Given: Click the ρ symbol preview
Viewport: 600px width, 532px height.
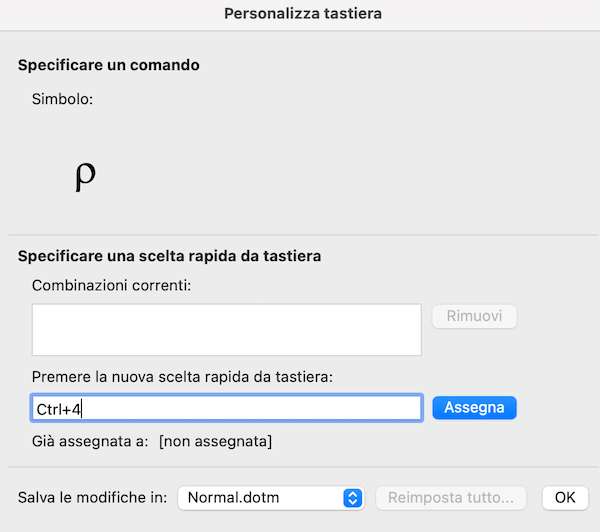Looking at the screenshot, I should coord(85,175).
